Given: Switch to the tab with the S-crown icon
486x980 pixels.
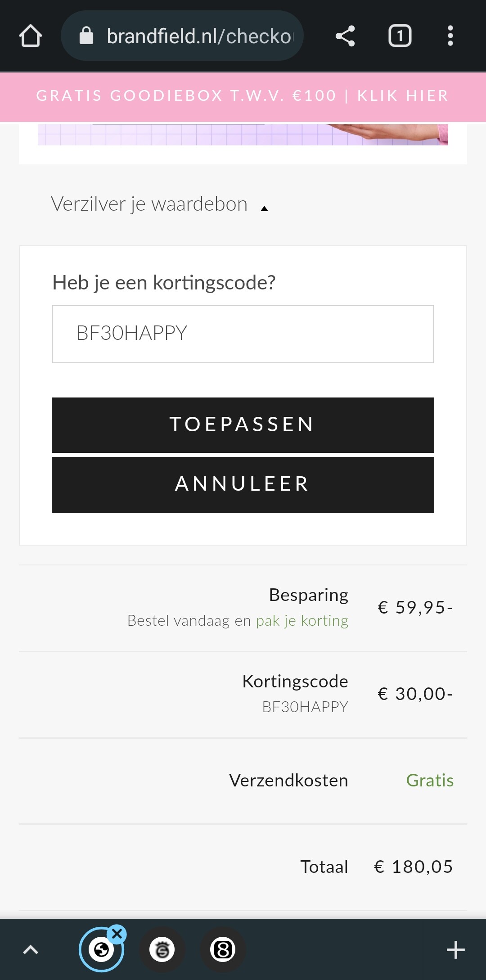Looking at the screenshot, I should click(x=162, y=950).
